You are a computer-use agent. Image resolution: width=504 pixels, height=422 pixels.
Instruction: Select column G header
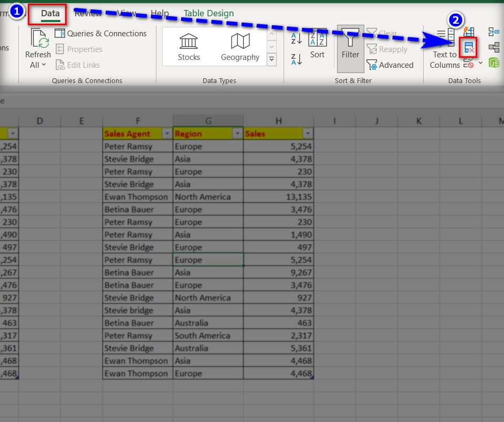pyautogui.click(x=208, y=121)
